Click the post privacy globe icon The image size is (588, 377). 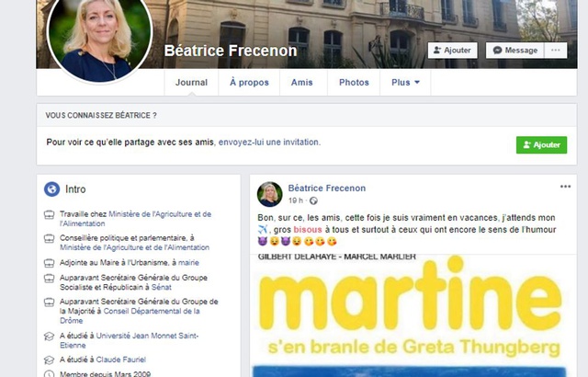click(313, 200)
